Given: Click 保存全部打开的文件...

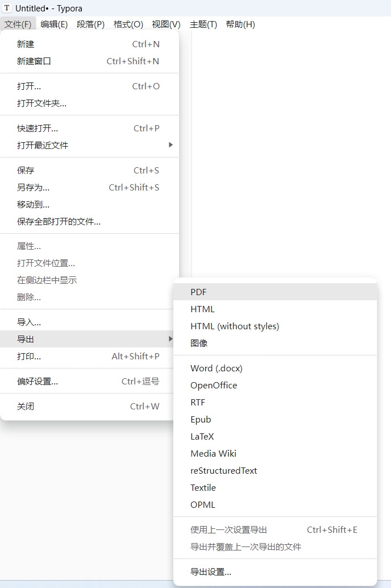Looking at the screenshot, I should pos(89,222).
